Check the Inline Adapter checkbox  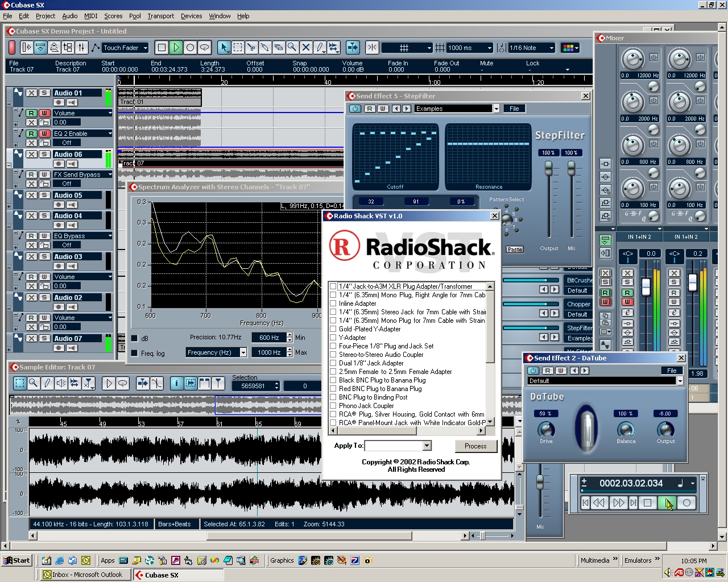point(333,304)
